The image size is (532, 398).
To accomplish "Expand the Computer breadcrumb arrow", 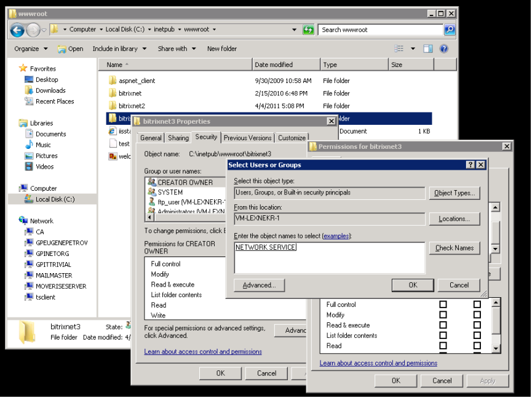I will pyautogui.click(x=101, y=30).
